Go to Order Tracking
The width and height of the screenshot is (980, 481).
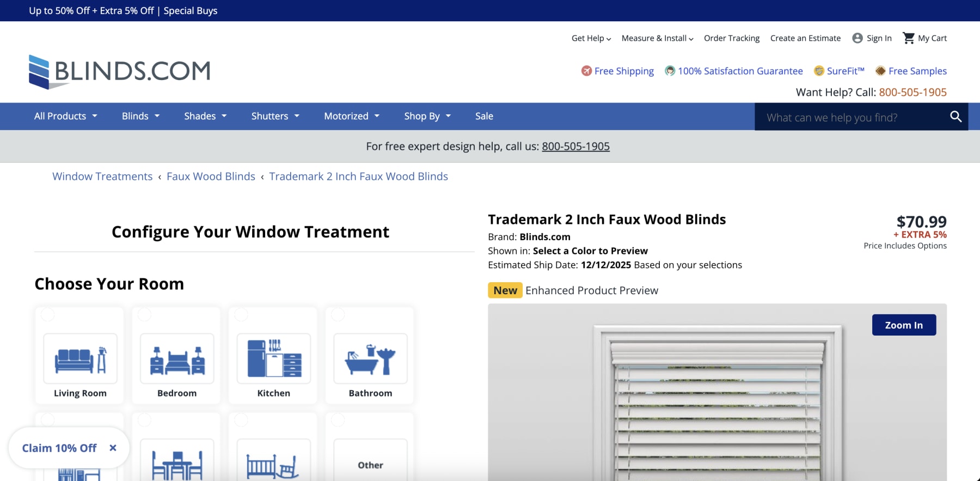[x=732, y=38]
